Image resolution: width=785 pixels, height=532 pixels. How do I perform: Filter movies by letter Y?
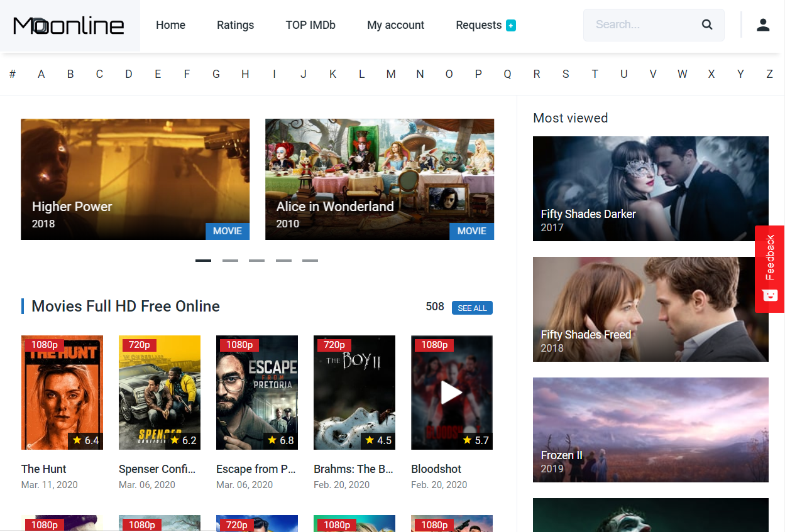740,74
